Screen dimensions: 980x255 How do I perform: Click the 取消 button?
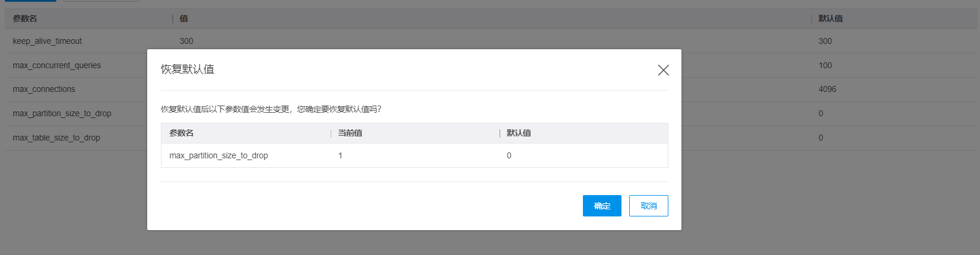(648, 206)
